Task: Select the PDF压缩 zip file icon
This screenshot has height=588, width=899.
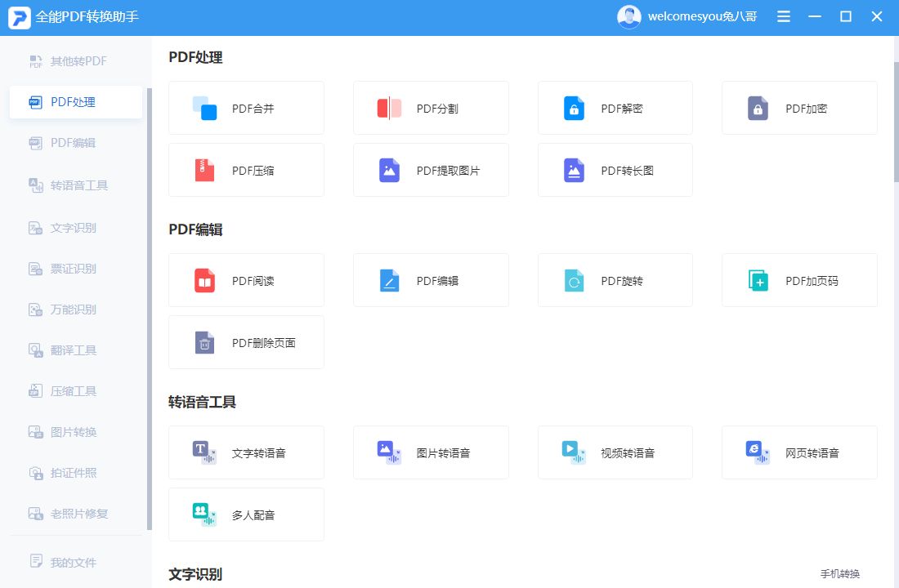Action: pyautogui.click(x=204, y=170)
